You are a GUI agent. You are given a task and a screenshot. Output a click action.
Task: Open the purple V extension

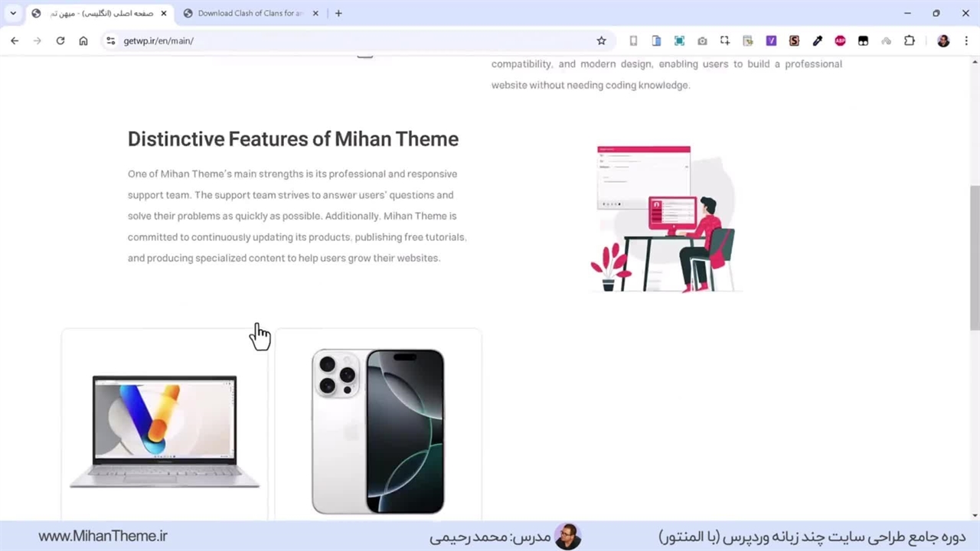click(771, 41)
